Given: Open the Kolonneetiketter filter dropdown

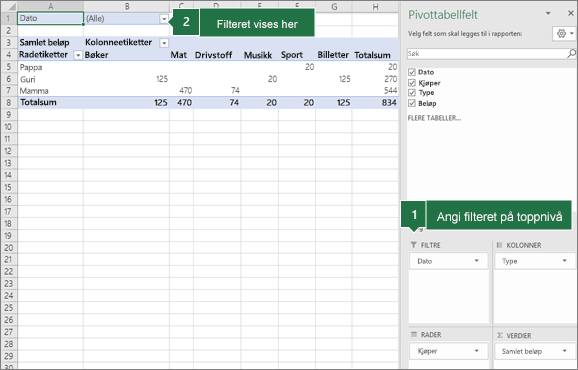Looking at the screenshot, I should point(164,43).
